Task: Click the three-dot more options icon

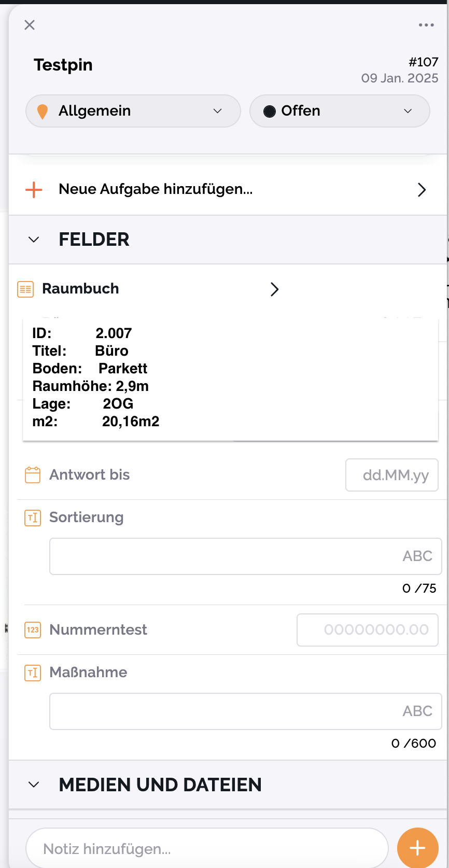Action: (x=426, y=25)
